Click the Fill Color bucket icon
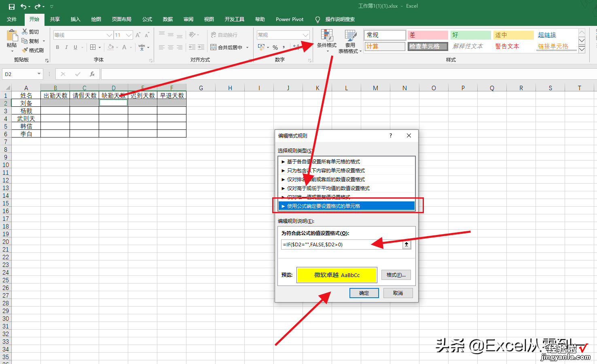The image size is (597, 364). (x=110, y=47)
